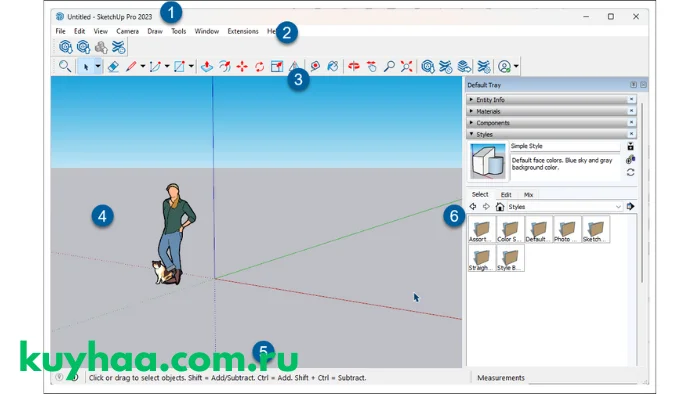
Task: Open Select tool dropdown arrow
Action: pos(98,66)
